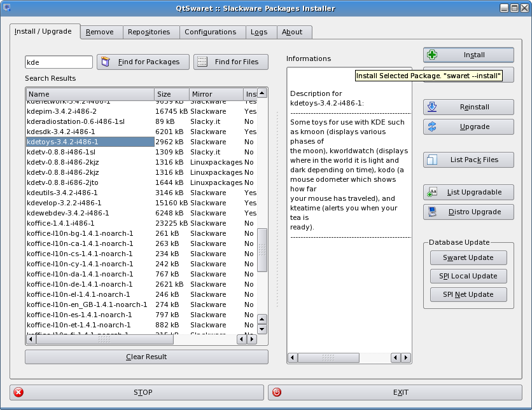Click the results list vertical scrollbar handle
532x410 pixels.
(x=262, y=250)
